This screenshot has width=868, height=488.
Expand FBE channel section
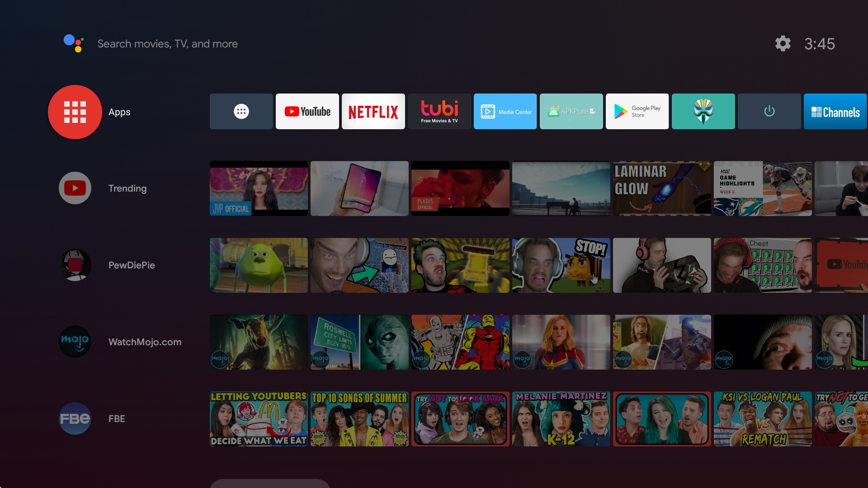[x=74, y=418]
